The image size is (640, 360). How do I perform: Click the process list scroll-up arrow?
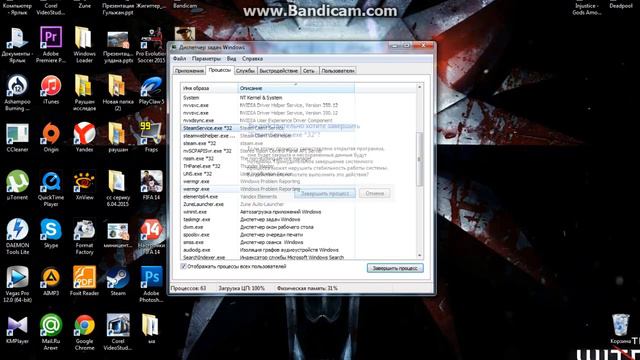[420, 87]
